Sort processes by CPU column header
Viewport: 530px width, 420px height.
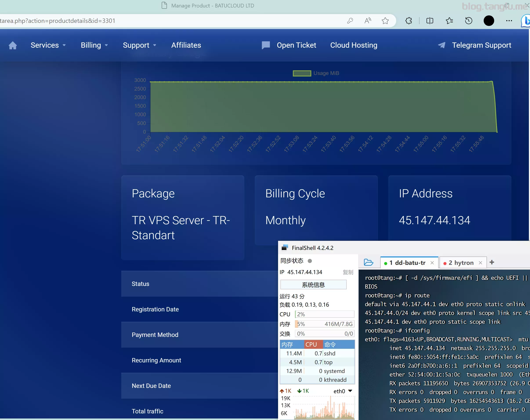(x=313, y=345)
